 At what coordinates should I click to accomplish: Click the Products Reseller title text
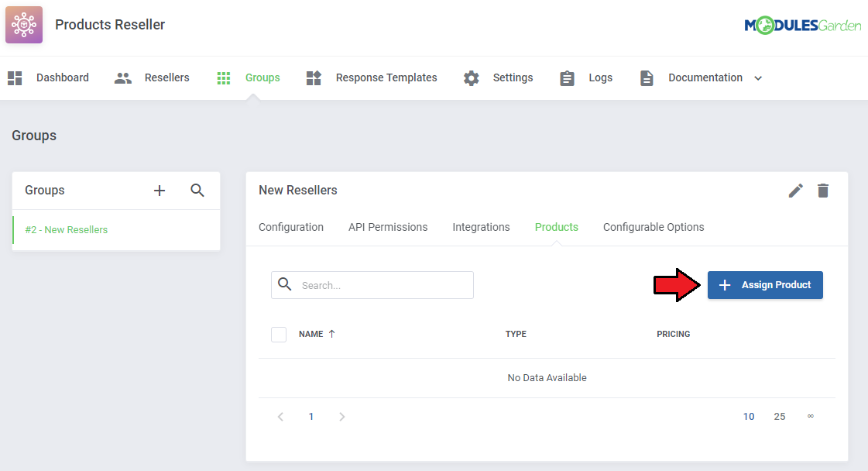point(110,25)
